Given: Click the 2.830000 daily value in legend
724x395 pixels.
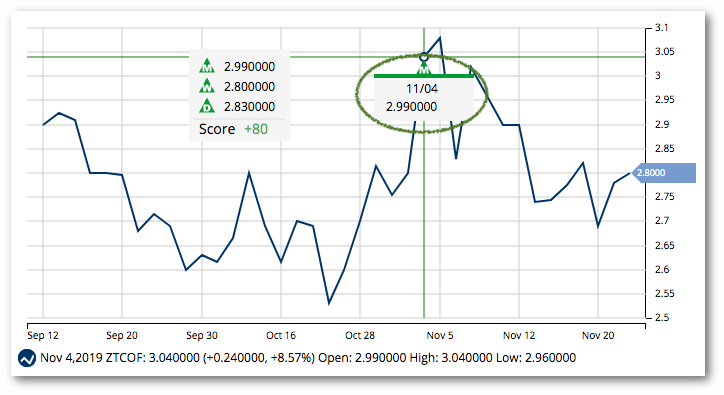Looking at the screenshot, I should coord(249,107).
